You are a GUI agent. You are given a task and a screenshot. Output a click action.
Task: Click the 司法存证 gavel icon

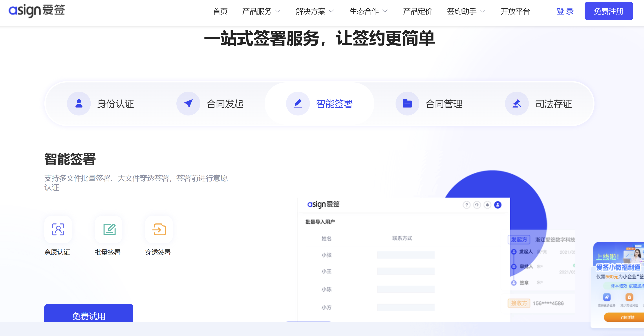tap(517, 103)
